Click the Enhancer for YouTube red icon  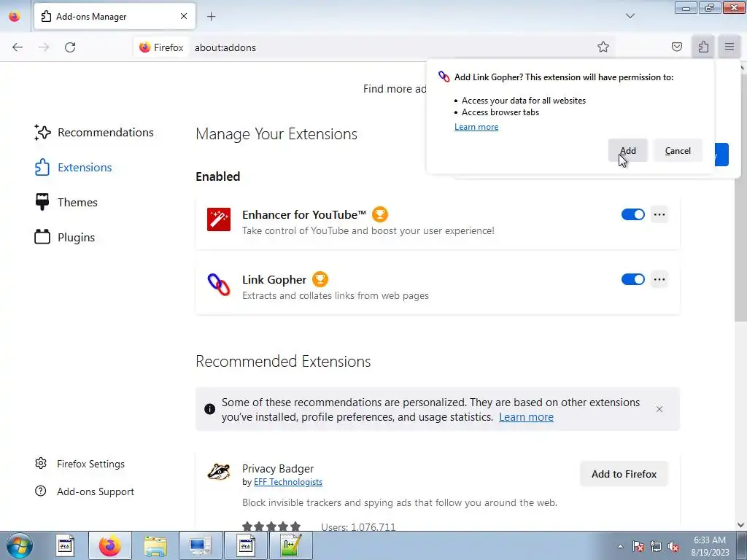click(x=219, y=219)
